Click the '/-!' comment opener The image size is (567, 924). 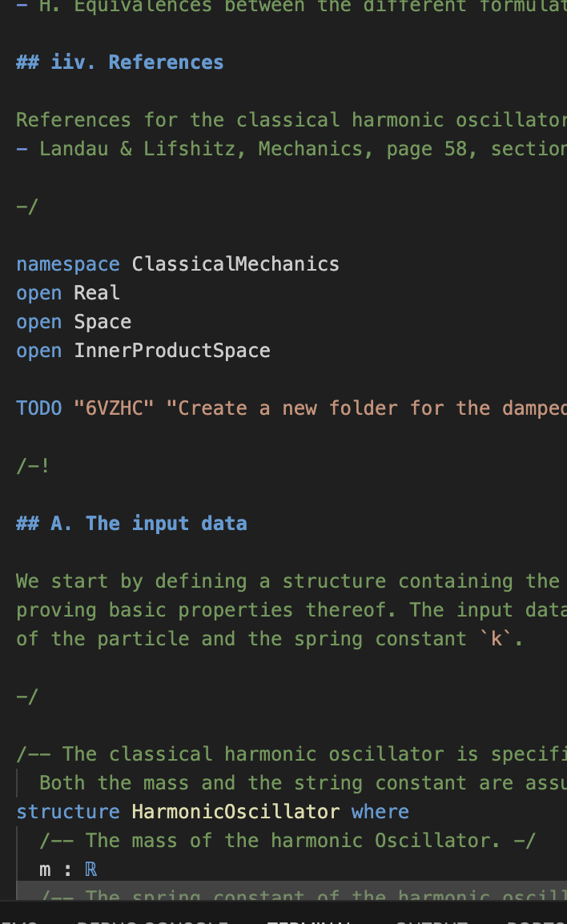33,466
